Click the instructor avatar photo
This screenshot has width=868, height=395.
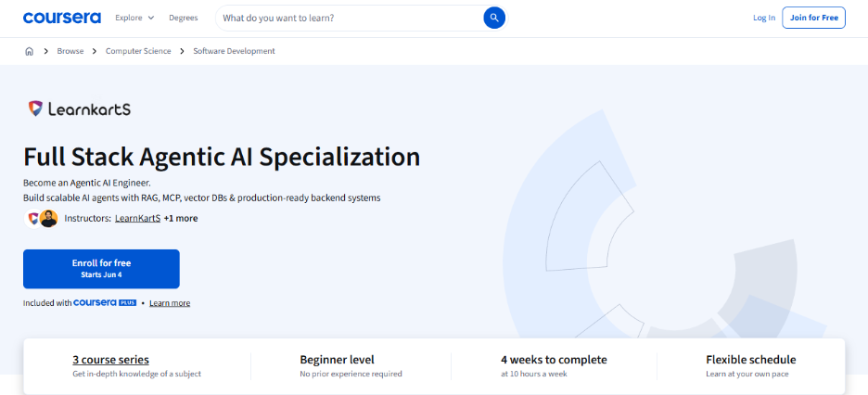[49, 219]
